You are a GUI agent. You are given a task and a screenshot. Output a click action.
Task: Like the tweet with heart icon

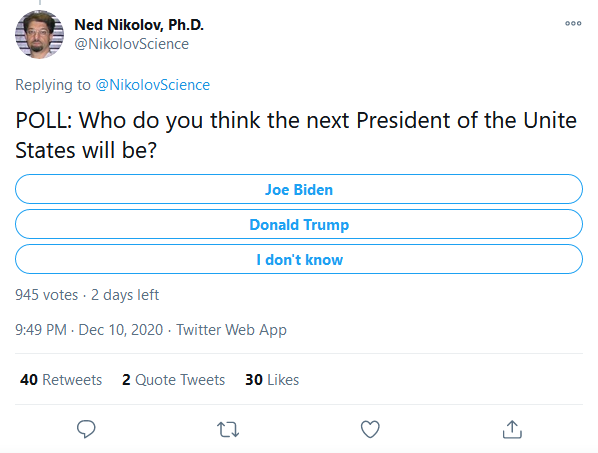click(370, 429)
